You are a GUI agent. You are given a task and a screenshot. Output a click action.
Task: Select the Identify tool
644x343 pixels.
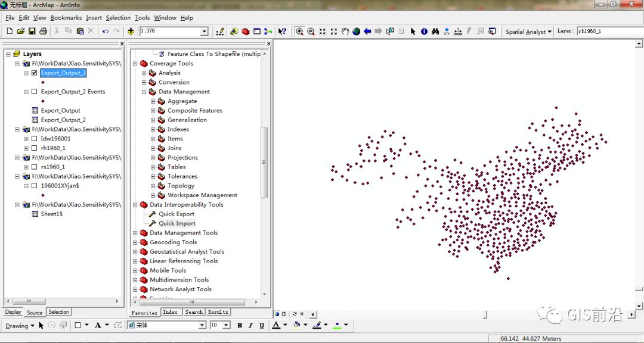coord(424,30)
